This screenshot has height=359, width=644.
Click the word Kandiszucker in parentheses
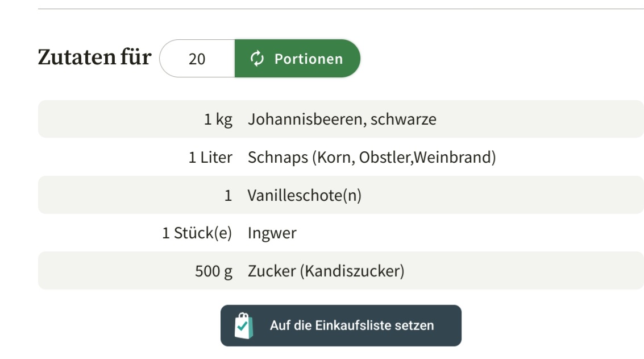(352, 271)
